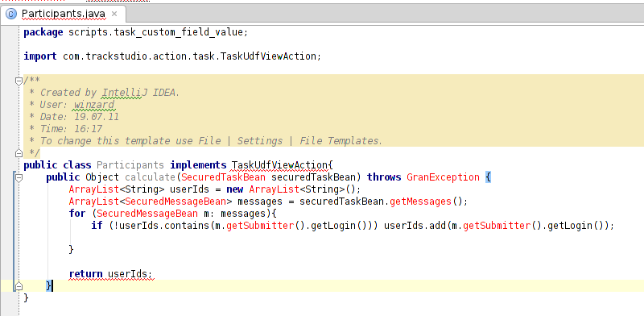Click the calculate method closing fold marker

tap(19, 286)
